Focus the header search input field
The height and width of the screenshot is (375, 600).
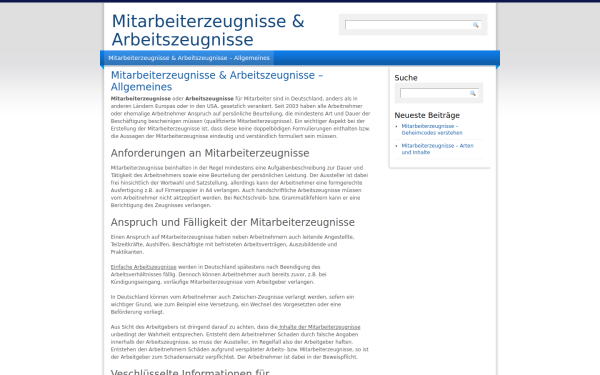[x=409, y=25]
